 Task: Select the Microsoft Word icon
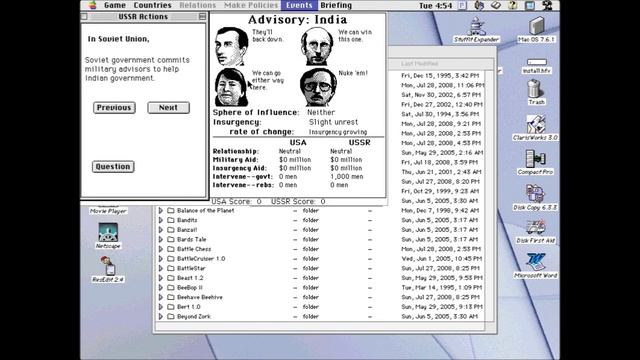tap(536, 262)
